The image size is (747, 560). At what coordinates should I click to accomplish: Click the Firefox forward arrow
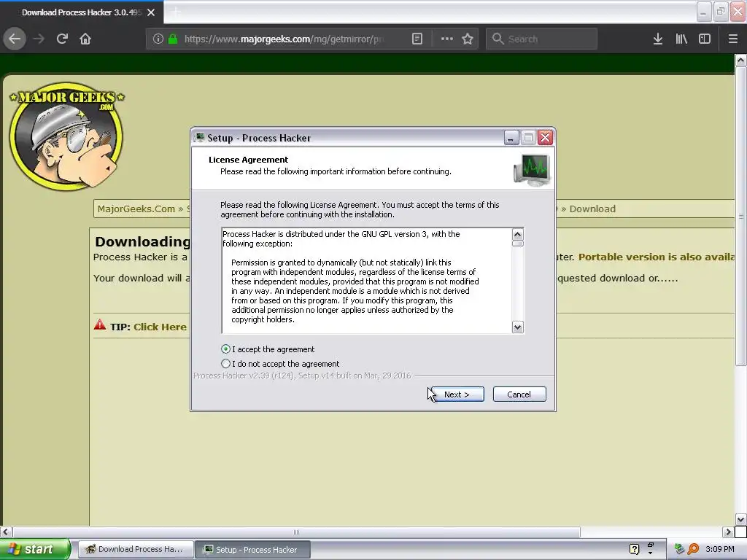(39, 39)
